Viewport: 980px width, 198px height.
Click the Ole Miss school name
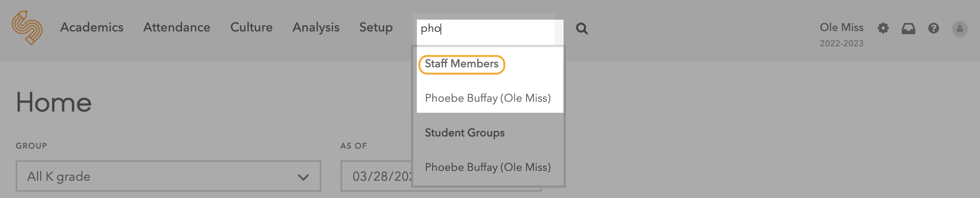tap(841, 27)
